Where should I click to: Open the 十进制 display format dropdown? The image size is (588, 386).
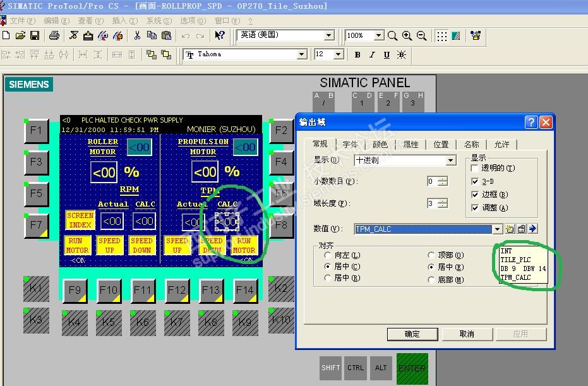(451, 160)
